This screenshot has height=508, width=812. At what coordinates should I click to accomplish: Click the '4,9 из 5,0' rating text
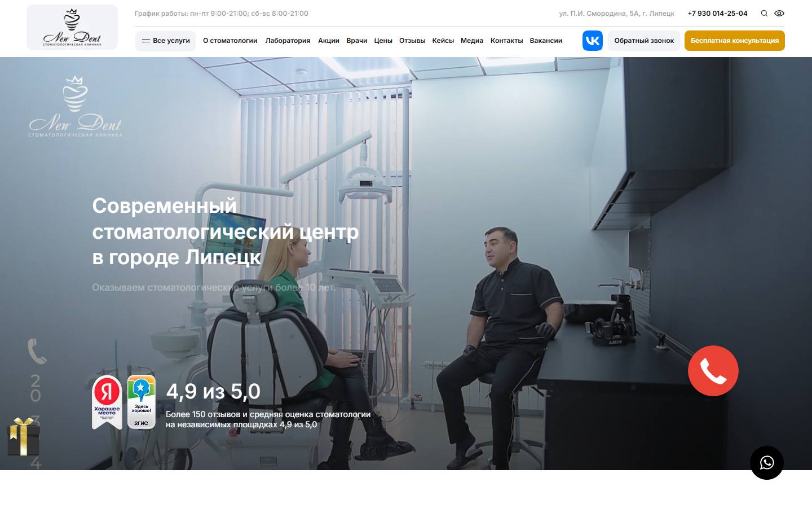click(213, 391)
